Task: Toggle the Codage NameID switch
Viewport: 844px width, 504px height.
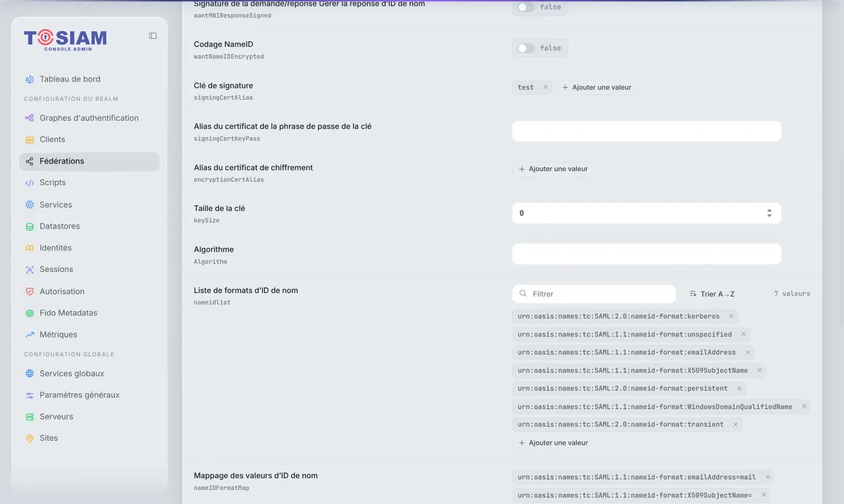Action: [526, 48]
